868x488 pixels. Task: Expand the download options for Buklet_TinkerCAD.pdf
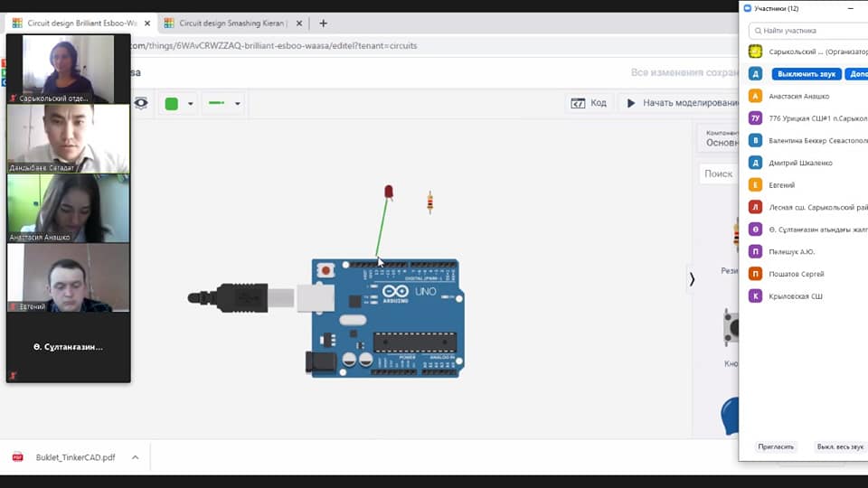pyautogui.click(x=135, y=457)
